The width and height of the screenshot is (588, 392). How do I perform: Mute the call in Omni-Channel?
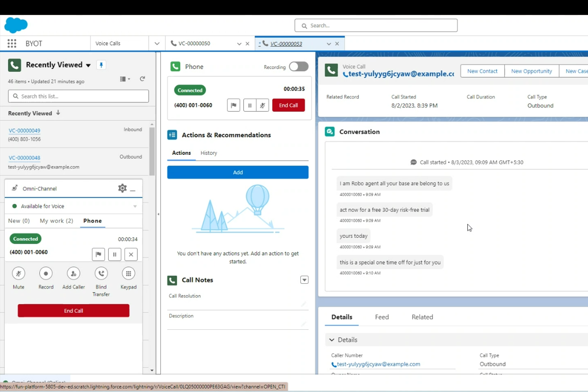click(18, 274)
